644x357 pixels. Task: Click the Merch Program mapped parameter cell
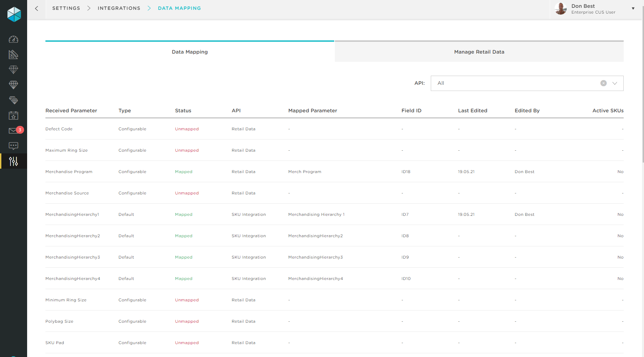click(305, 172)
